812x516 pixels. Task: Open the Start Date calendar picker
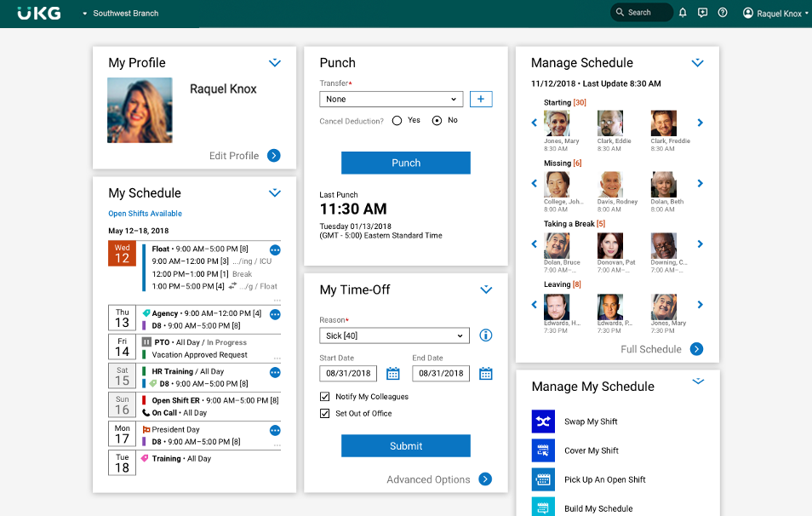(393, 374)
